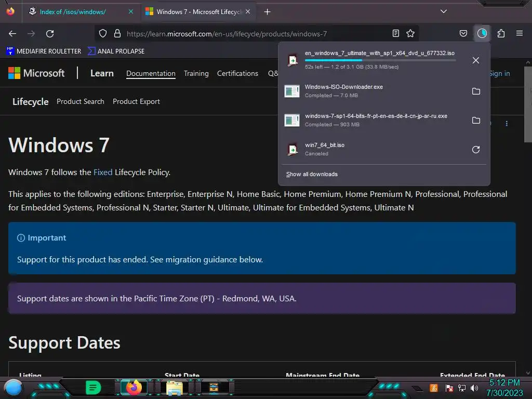This screenshot has height=399, width=532.
Task: Go back to the previous page
Action: coord(12,34)
